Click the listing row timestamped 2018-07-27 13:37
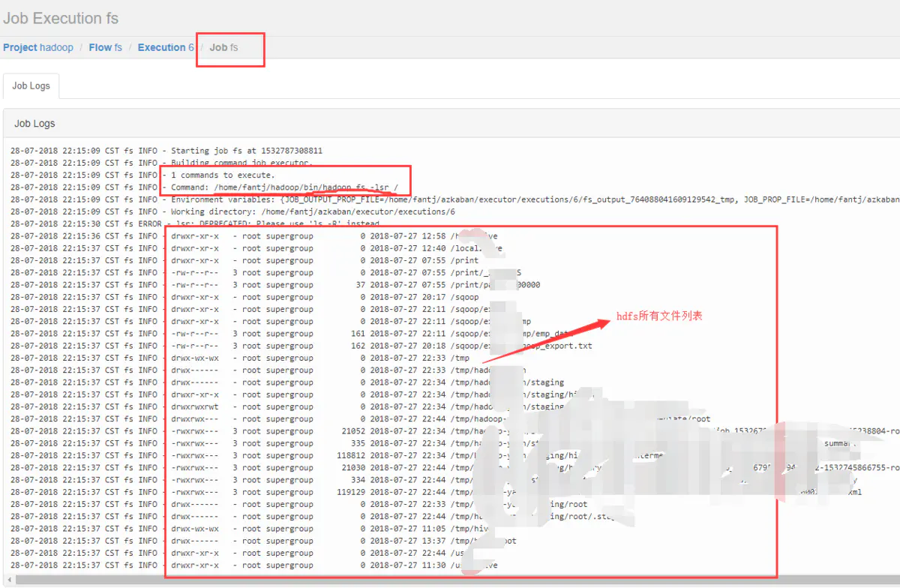Image resolution: width=900 pixels, height=588 pixels. (x=263, y=541)
